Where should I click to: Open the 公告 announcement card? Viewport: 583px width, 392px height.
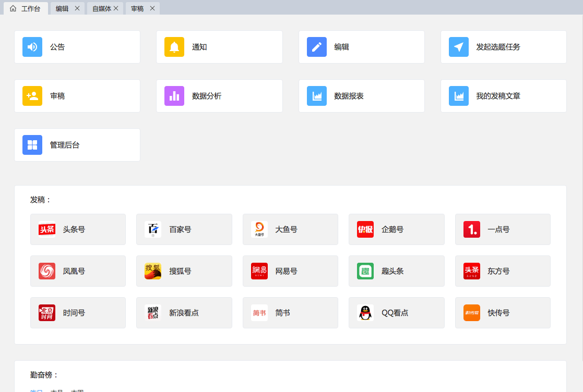(77, 47)
